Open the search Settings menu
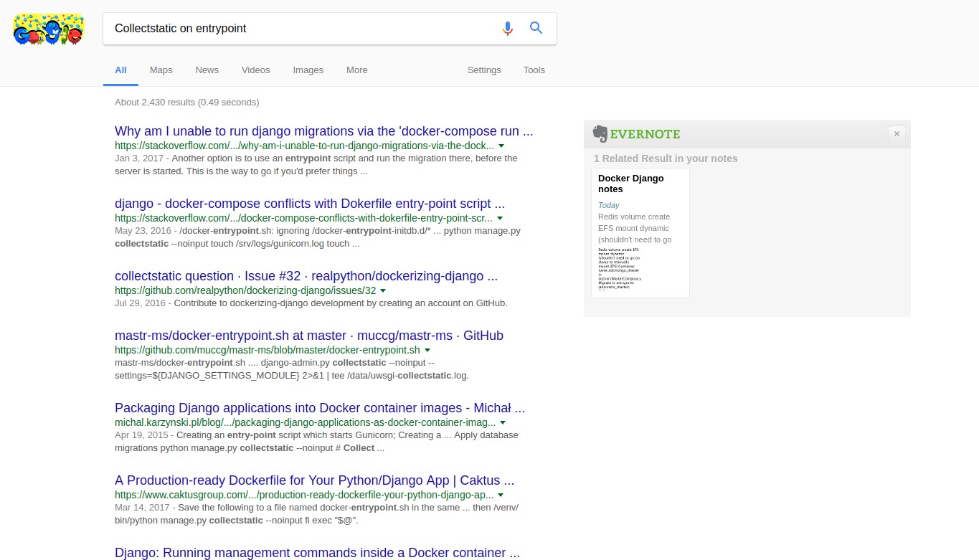 484,70
